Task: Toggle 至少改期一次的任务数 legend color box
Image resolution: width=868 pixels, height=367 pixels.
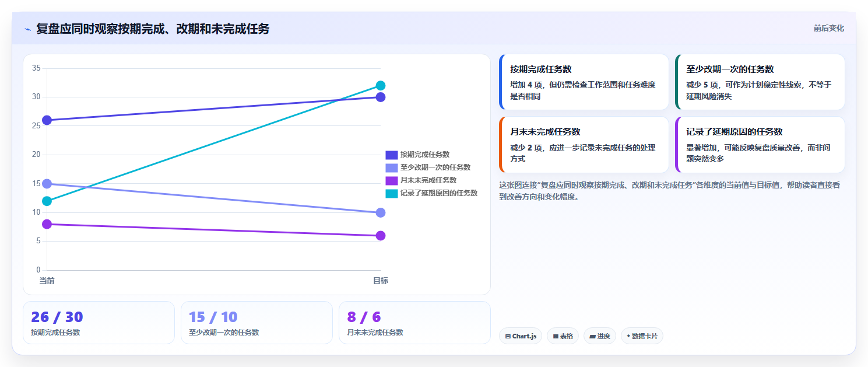Action: [391, 167]
